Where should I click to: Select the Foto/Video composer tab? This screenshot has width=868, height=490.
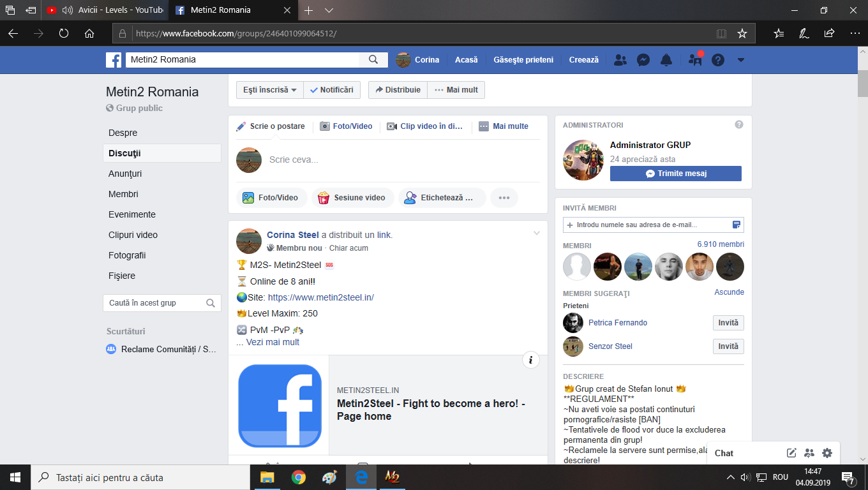(346, 126)
